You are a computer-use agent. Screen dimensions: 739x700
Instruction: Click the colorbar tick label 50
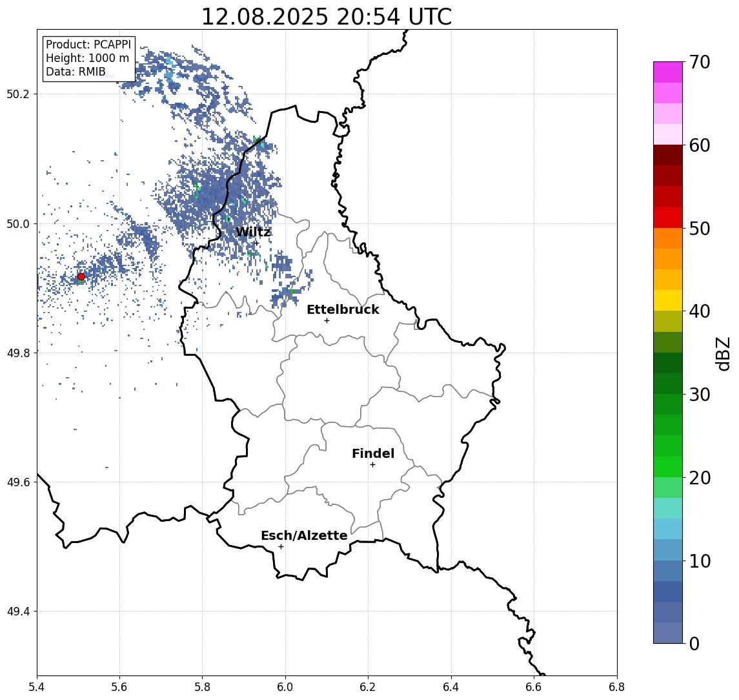(700, 229)
